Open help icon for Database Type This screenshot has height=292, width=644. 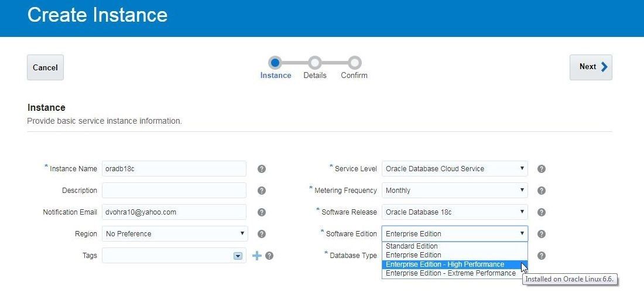(542, 256)
